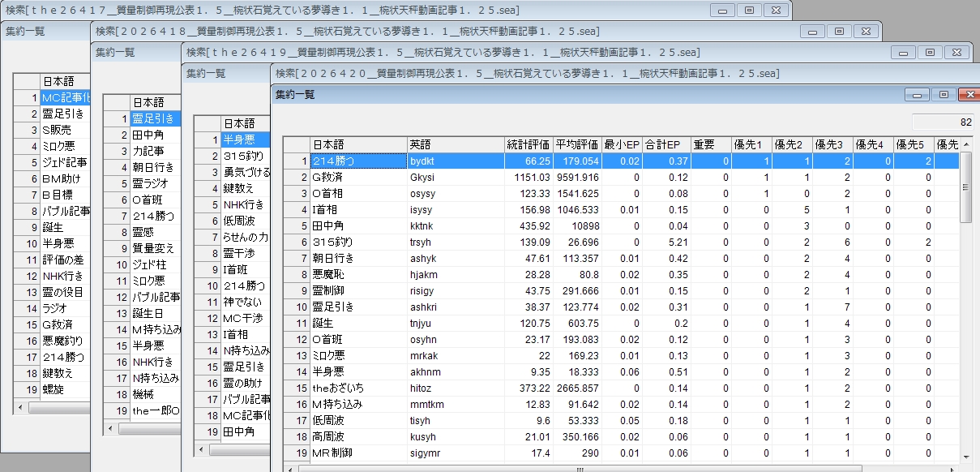Sort by the 統計評価 column header

pyautogui.click(x=529, y=144)
